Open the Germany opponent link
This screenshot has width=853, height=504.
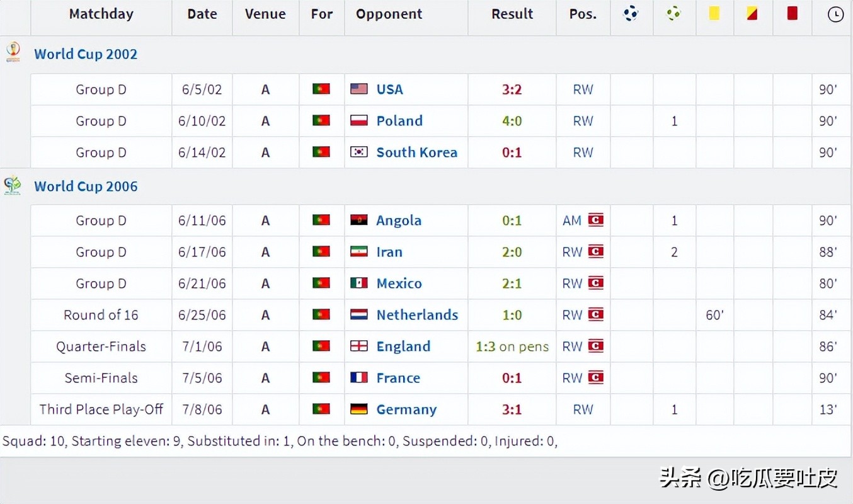(x=406, y=409)
